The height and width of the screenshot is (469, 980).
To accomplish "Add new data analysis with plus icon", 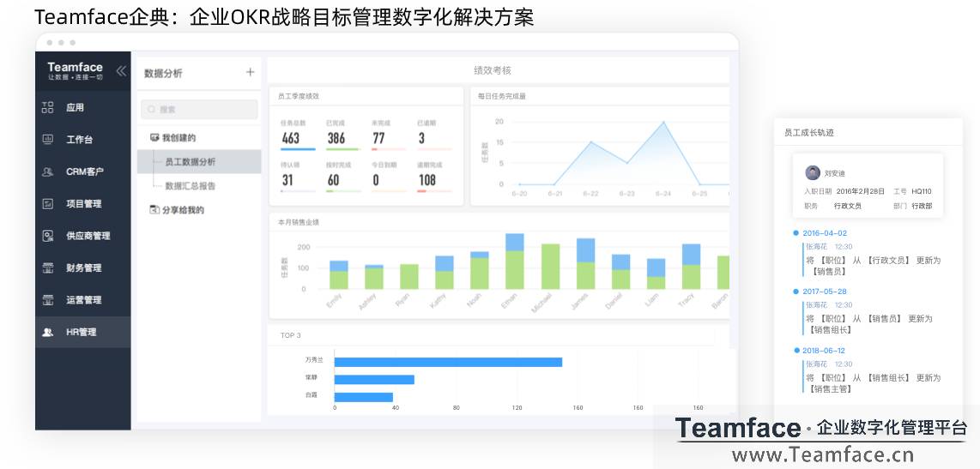I will (250, 72).
